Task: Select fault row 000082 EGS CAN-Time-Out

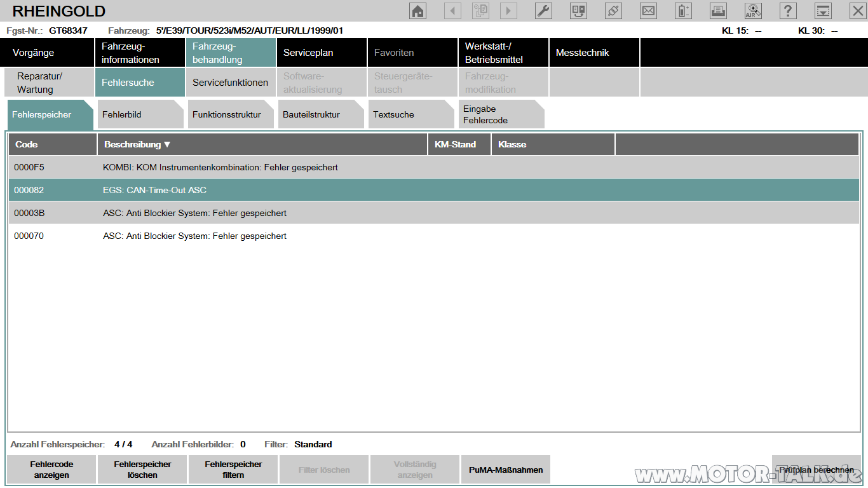Action: coord(434,190)
